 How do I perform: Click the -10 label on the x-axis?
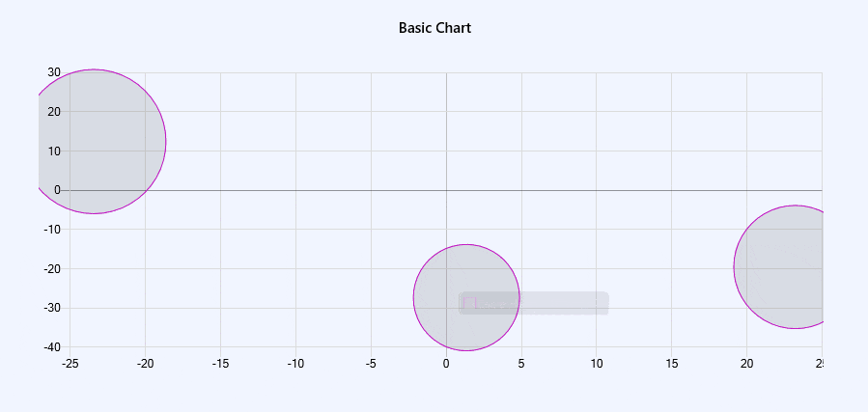295,364
